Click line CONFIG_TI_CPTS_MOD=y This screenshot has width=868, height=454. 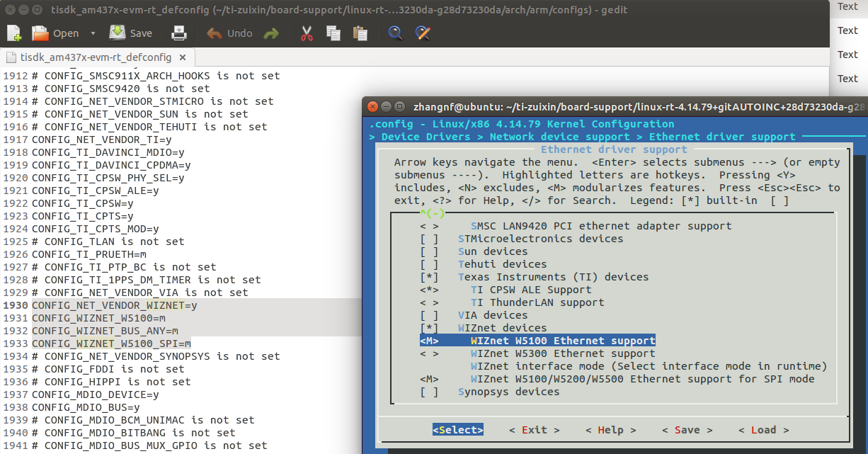coord(96,229)
